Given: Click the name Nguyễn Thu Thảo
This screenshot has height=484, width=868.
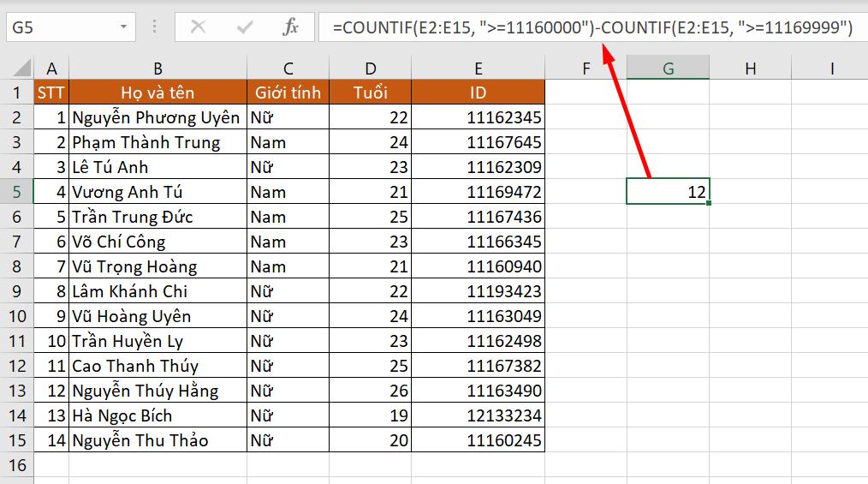Looking at the screenshot, I should coord(140,440).
